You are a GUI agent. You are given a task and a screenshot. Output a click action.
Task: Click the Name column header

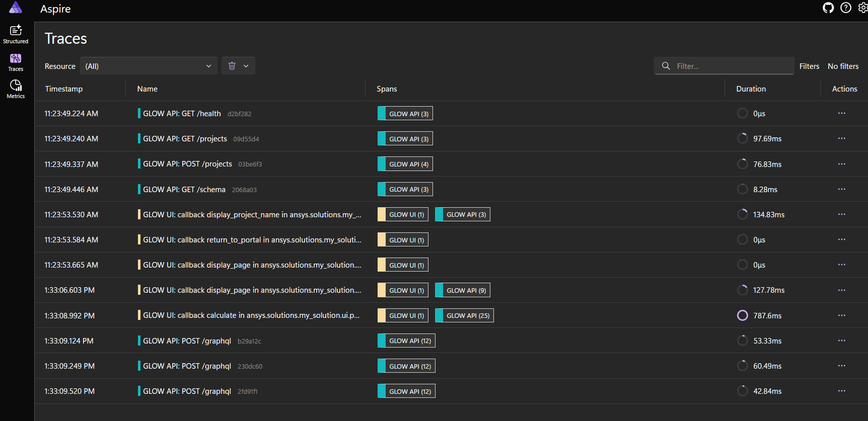[148, 89]
